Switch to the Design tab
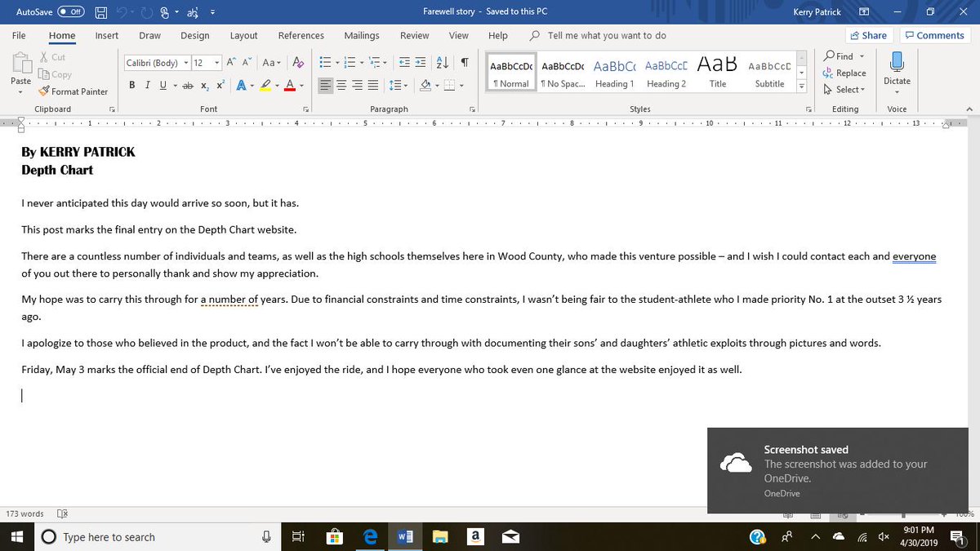 (x=195, y=35)
